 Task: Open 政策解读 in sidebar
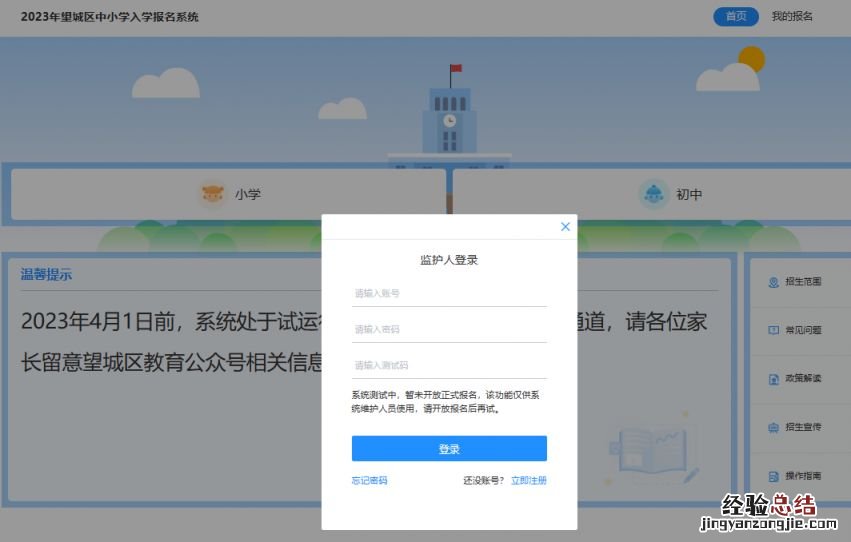(803, 378)
